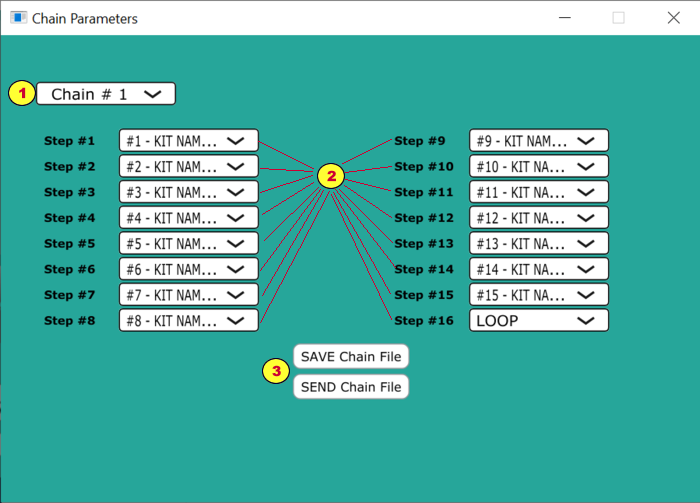Screen dimensions: 700x503
Task: Open the Step #2 kit dropdown
Action: (189, 167)
